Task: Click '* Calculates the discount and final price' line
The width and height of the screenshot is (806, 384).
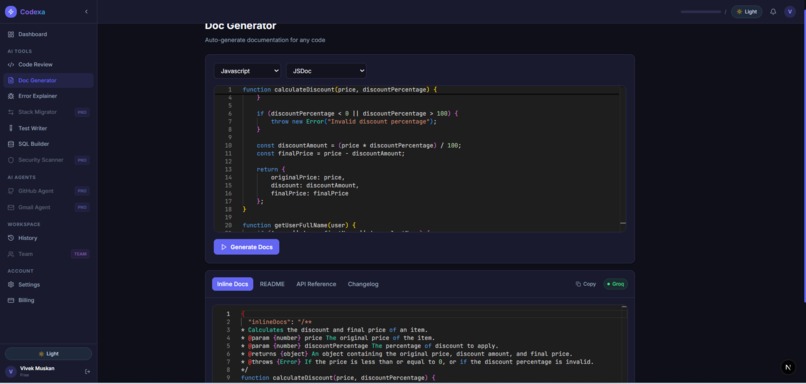Action: [x=334, y=330]
